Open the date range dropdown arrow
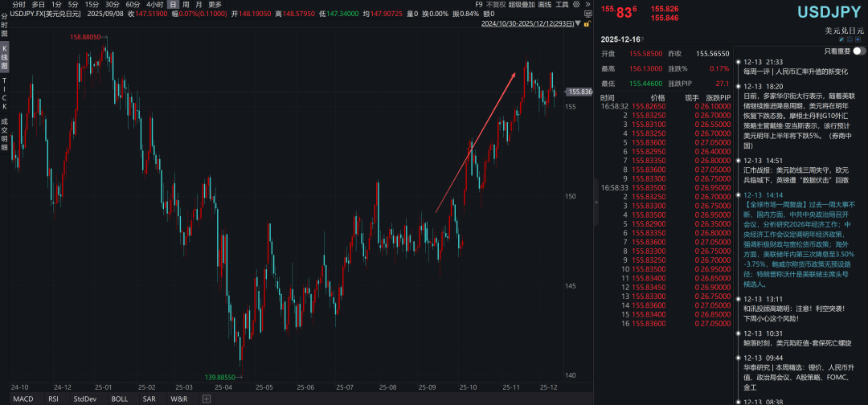Screen dimensions: 868x405 [579, 24]
